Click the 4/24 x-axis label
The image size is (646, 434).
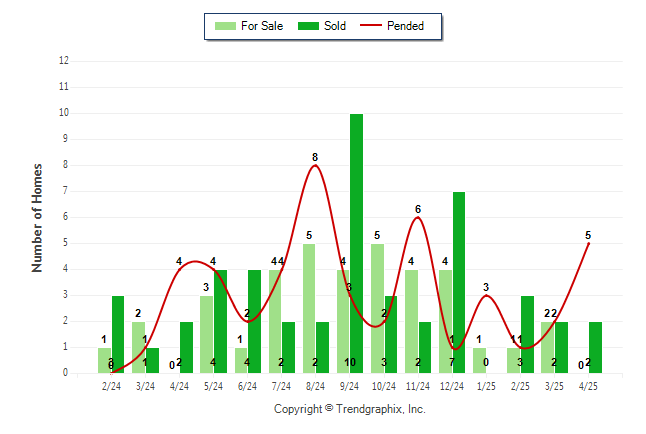pos(179,386)
